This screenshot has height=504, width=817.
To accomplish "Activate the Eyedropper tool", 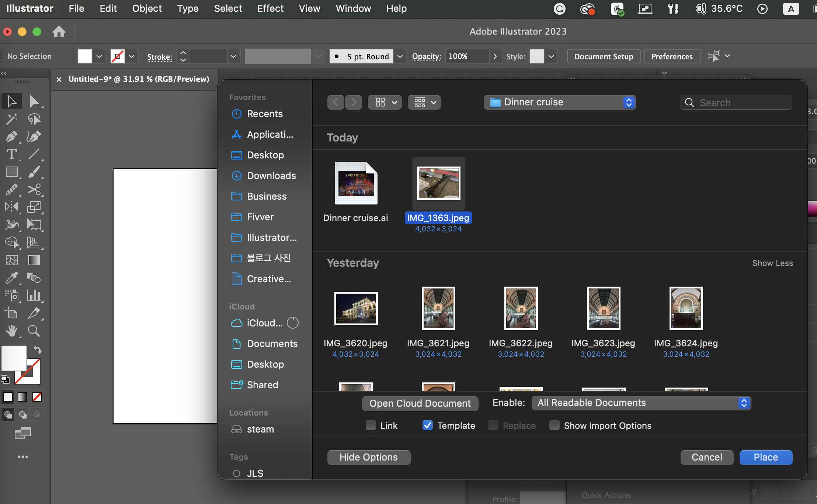I will pyautogui.click(x=11, y=278).
